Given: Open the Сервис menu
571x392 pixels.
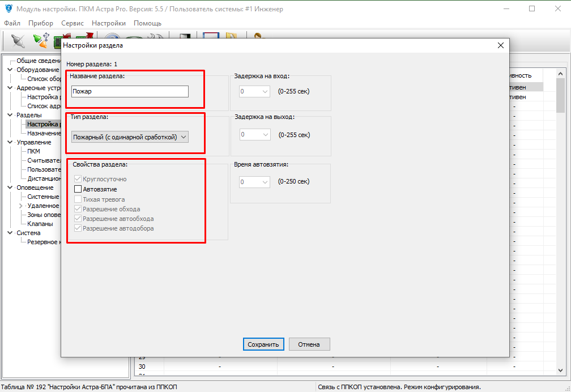Looking at the screenshot, I should point(73,23).
